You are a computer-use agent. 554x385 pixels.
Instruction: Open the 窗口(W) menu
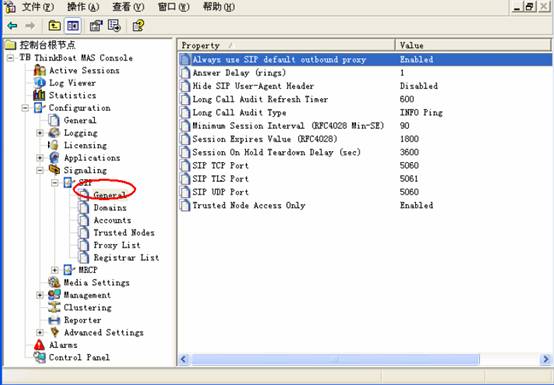coord(173,7)
